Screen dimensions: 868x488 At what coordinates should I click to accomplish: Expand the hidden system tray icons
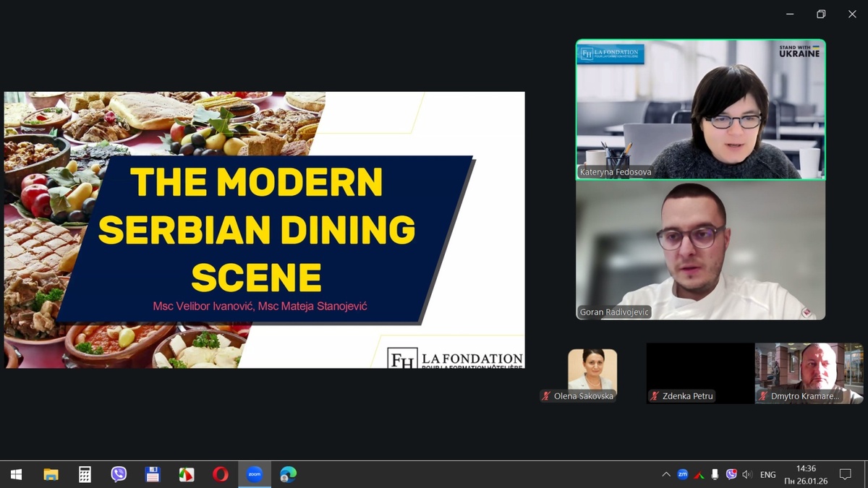[665, 474]
